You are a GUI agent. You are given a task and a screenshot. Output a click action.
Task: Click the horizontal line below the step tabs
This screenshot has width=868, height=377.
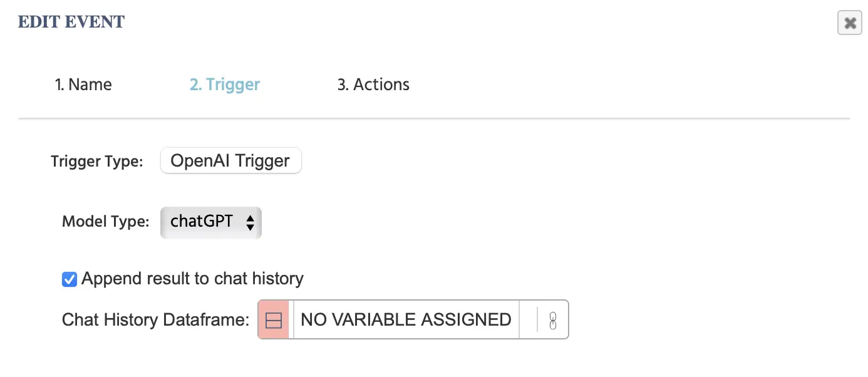tap(433, 118)
